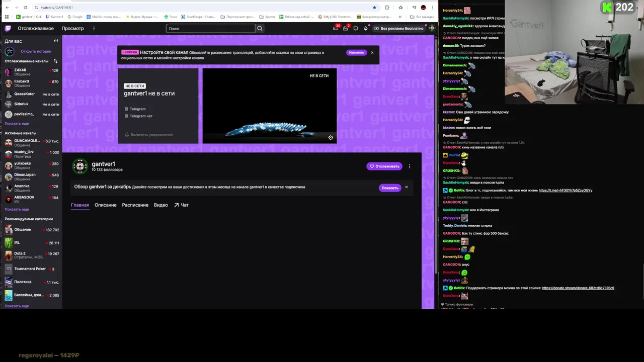Open video player settings gear
This screenshot has width=644, height=362.
tap(331, 138)
